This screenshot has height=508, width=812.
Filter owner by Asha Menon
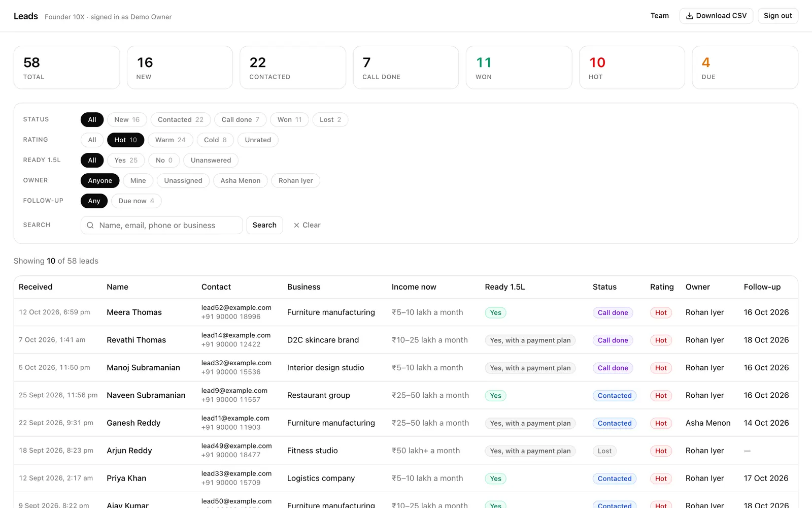(x=240, y=180)
